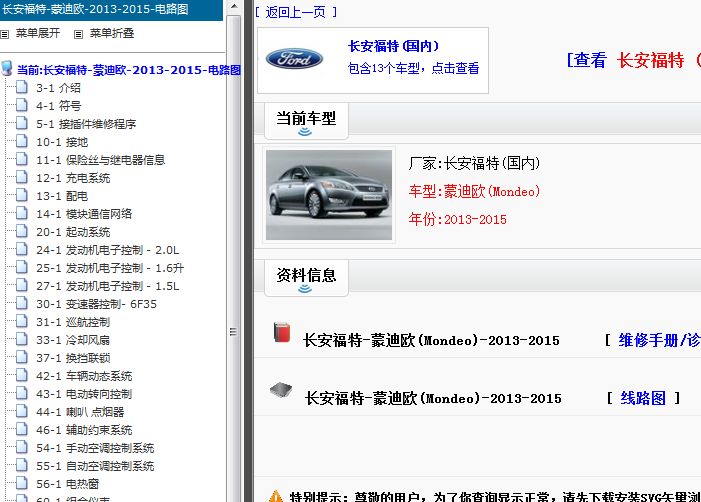Click the page icon beside 3-1 介绍
The image size is (701, 502).
21,87
